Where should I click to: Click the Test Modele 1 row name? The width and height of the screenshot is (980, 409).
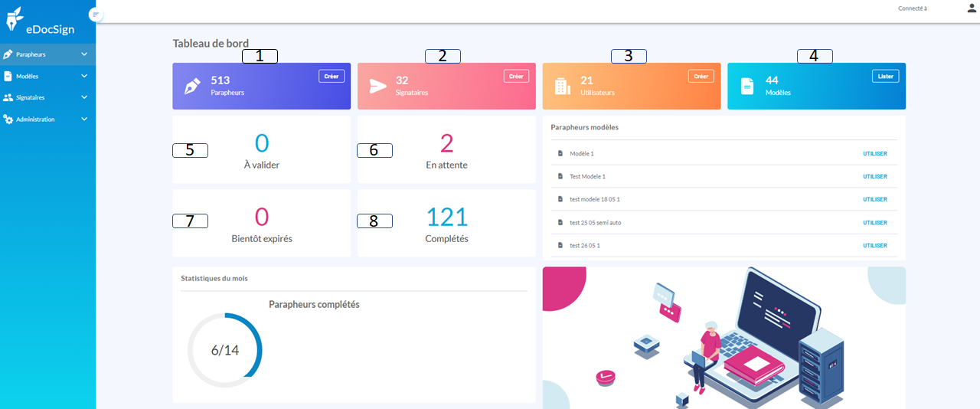point(588,176)
